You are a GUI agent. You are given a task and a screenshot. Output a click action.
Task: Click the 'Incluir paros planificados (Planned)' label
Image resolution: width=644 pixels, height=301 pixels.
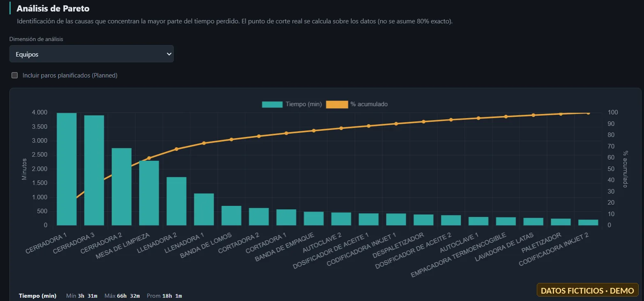coord(70,75)
